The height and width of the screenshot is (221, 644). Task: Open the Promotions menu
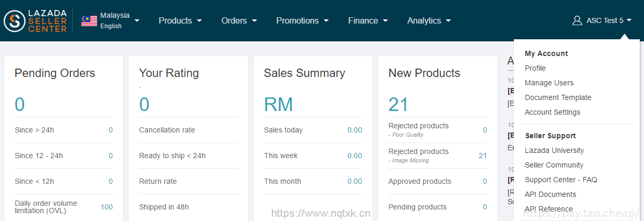click(302, 20)
